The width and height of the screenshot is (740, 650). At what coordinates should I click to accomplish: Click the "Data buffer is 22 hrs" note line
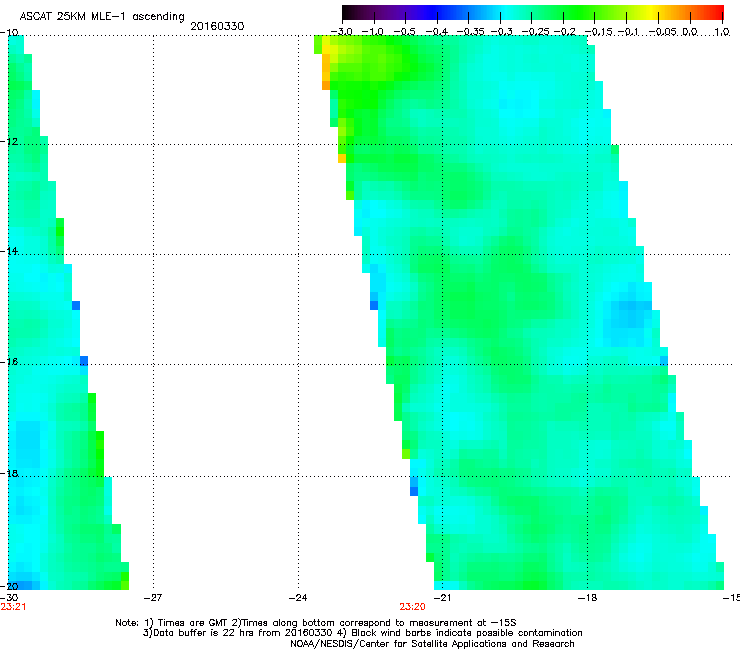(362, 633)
